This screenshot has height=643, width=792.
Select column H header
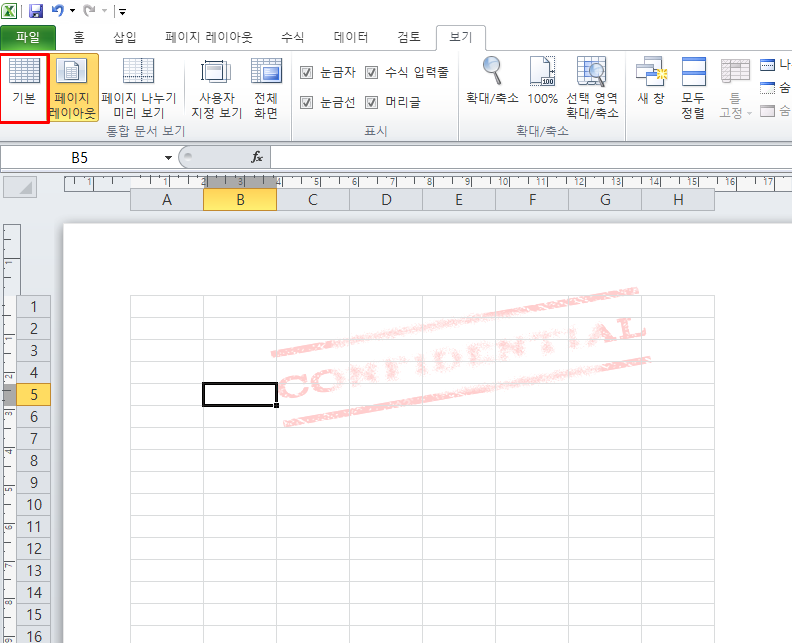point(678,200)
